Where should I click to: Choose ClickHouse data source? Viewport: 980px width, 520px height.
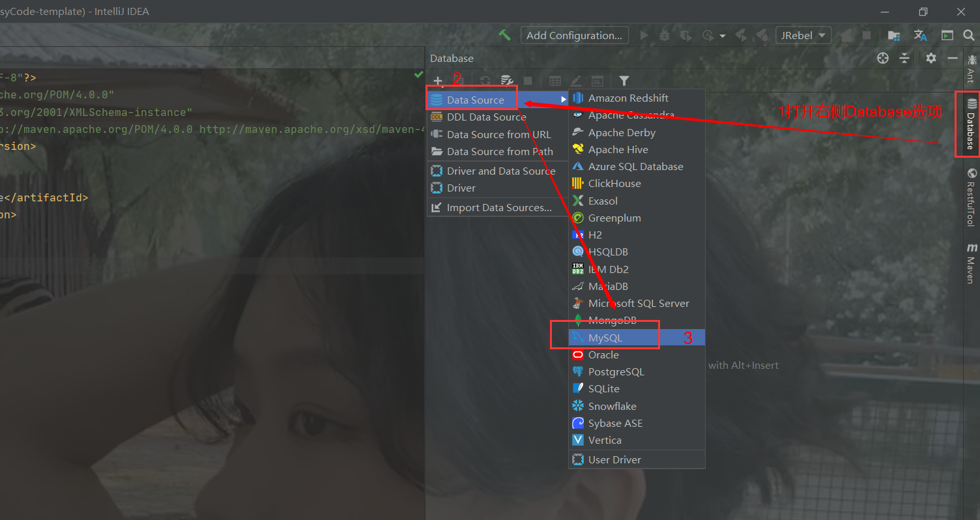pos(637,183)
